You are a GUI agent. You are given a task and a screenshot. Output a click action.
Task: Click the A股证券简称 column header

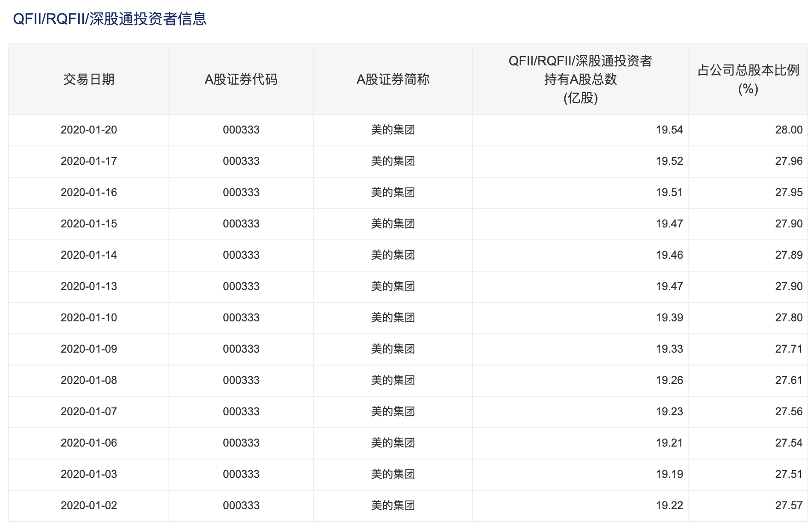coord(393,79)
